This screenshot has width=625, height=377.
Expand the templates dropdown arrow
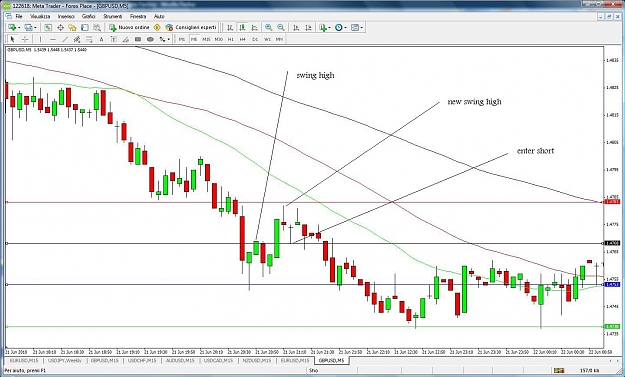(362, 27)
